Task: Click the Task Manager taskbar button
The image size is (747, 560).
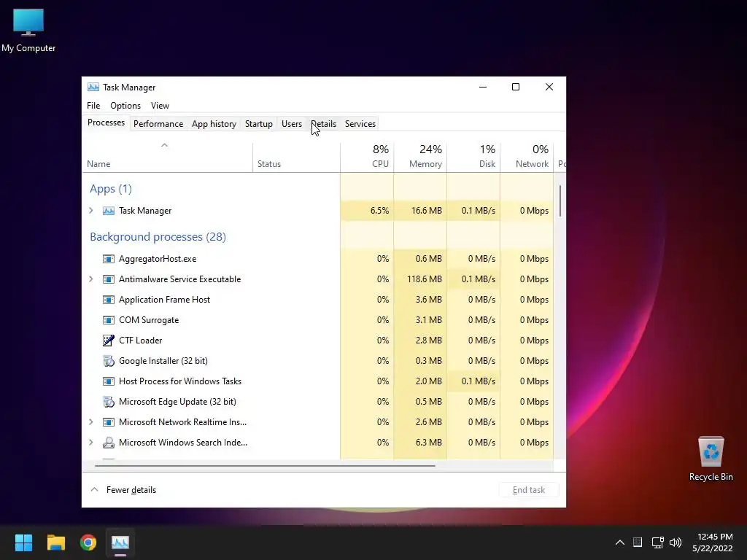Action: (x=120, y=542)
